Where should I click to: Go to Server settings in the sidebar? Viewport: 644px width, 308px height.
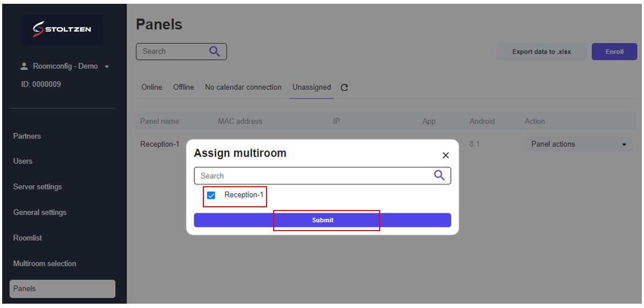tap(37, 187)
